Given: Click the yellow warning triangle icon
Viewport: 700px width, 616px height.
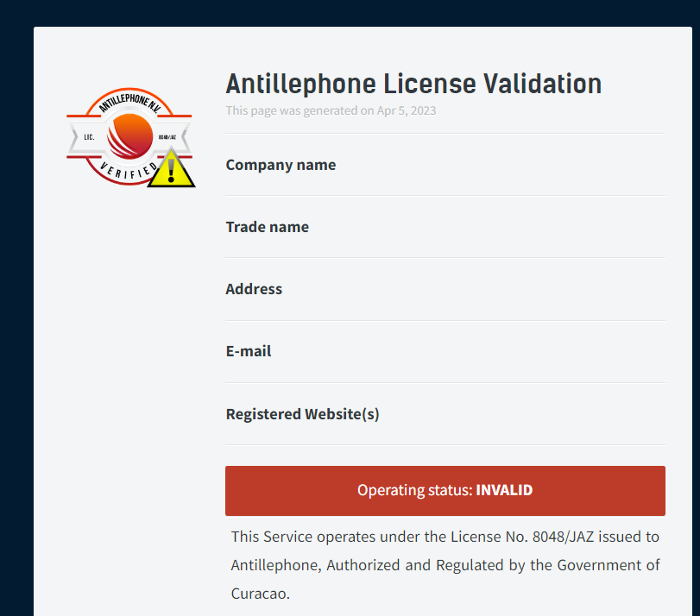Looking at the screenshot, I should (171, 169).
